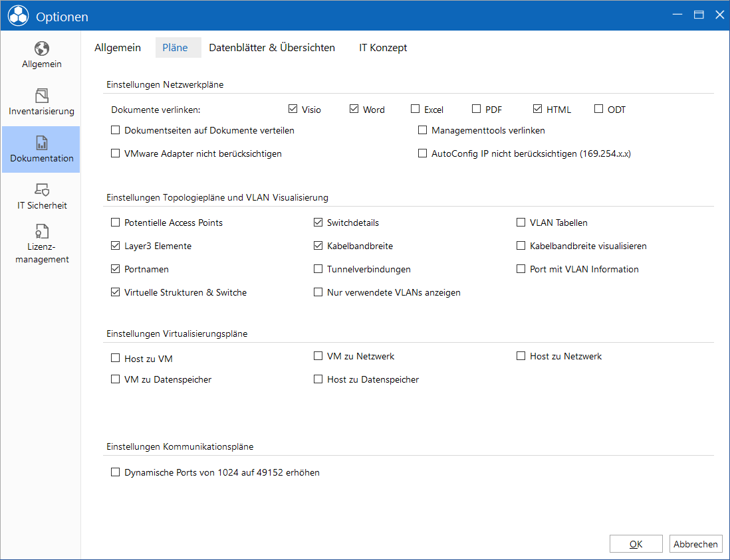730x560 pixels.
Task: Check Dynamische Ports von 1024 erhöhen
Action: click(x=116, y=472)
